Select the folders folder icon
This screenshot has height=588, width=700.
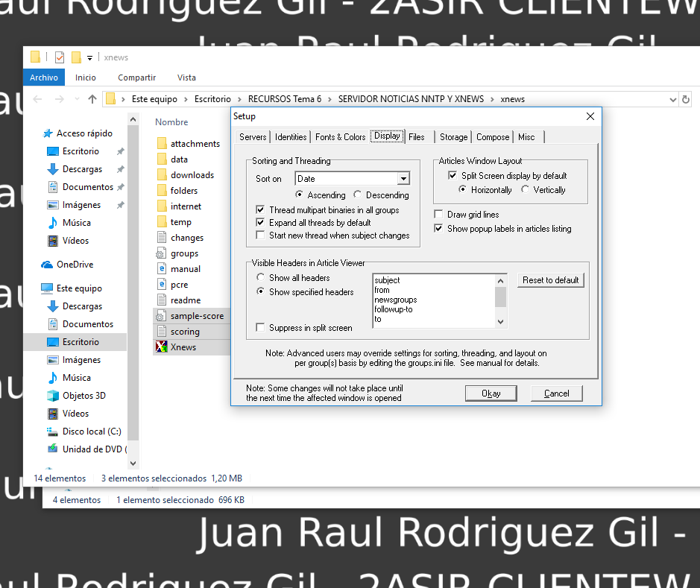pos(162,191)
